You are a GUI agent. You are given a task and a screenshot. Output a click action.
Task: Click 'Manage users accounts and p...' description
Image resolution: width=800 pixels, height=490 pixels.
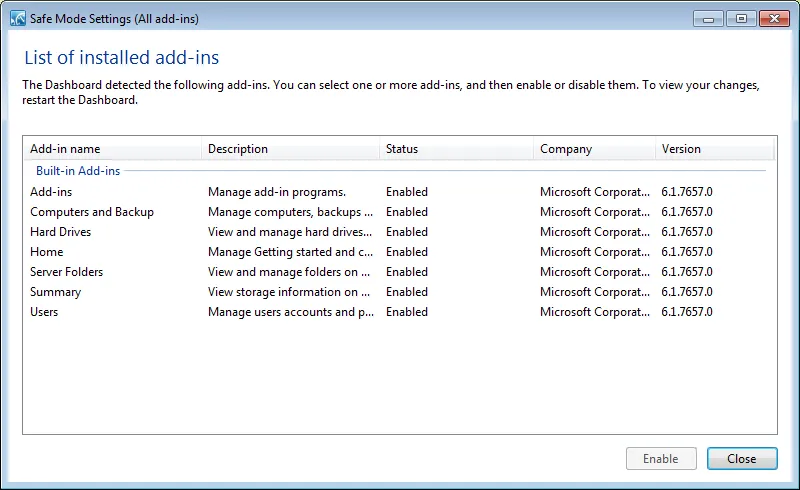(x=291, y=312)
